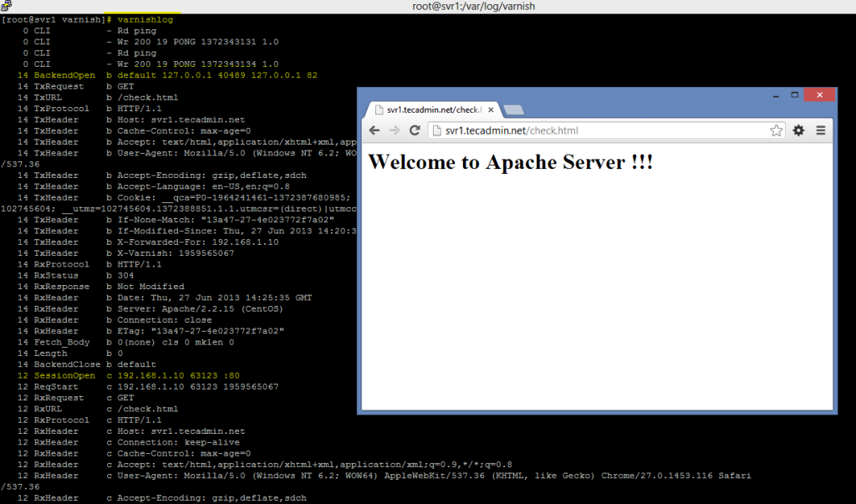Image resolution: width=856 pixels, height=504 pixels.
Task: Bookmark this page with the star icon
Action: click(776, 130)
